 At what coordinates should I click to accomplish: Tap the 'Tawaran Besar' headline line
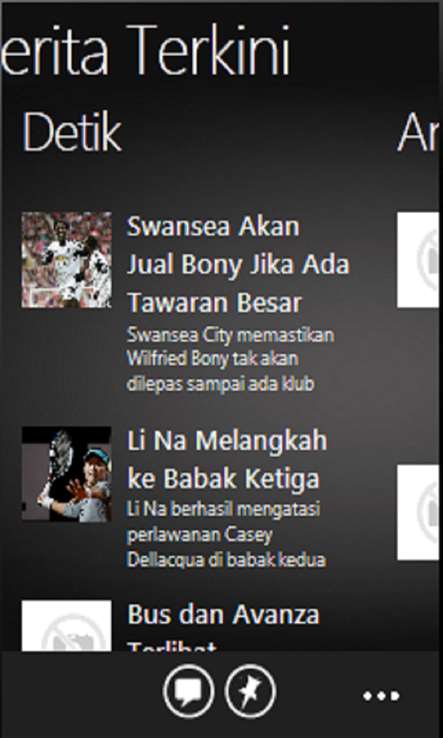coord(214,303)
